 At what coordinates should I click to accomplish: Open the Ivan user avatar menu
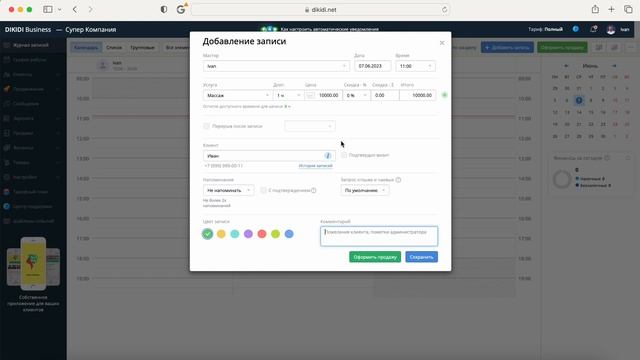tap(611, 29)
